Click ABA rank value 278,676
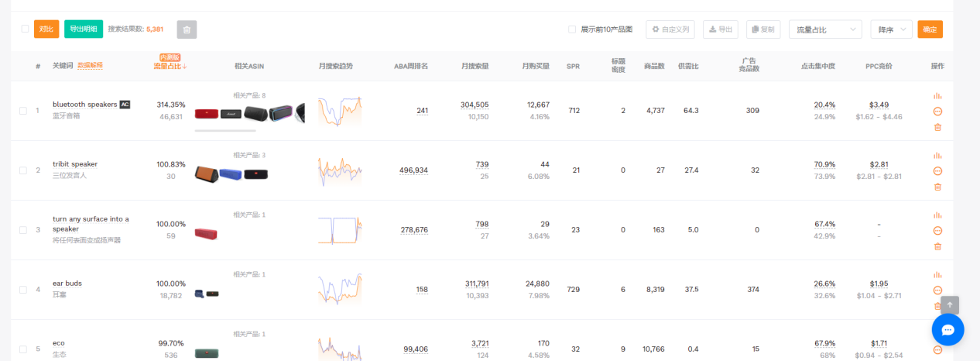 coord(414,230)
